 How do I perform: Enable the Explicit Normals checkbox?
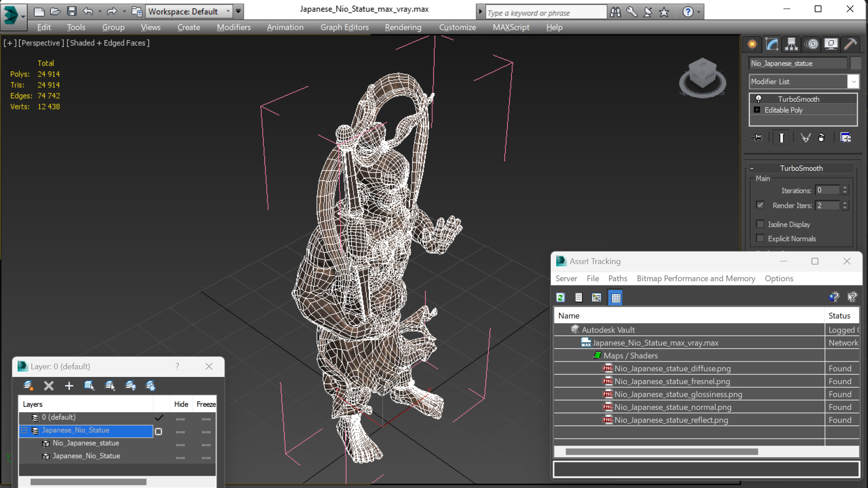pyautogui.click(x=760, y=238)
